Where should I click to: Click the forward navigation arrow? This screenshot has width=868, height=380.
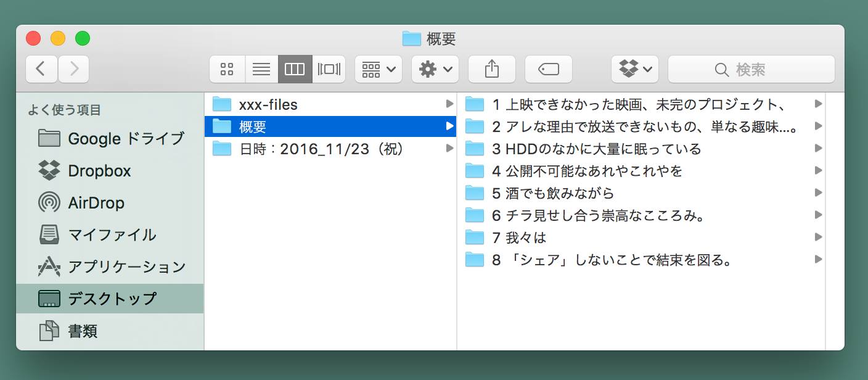[73, 69]
